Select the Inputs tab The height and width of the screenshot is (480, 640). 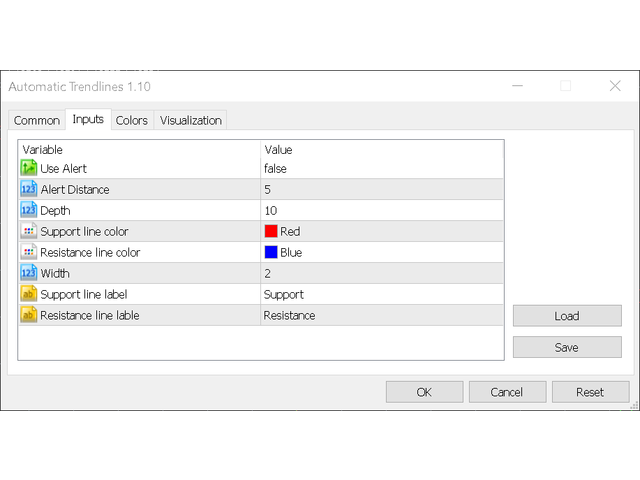click(x=88, y=119)
